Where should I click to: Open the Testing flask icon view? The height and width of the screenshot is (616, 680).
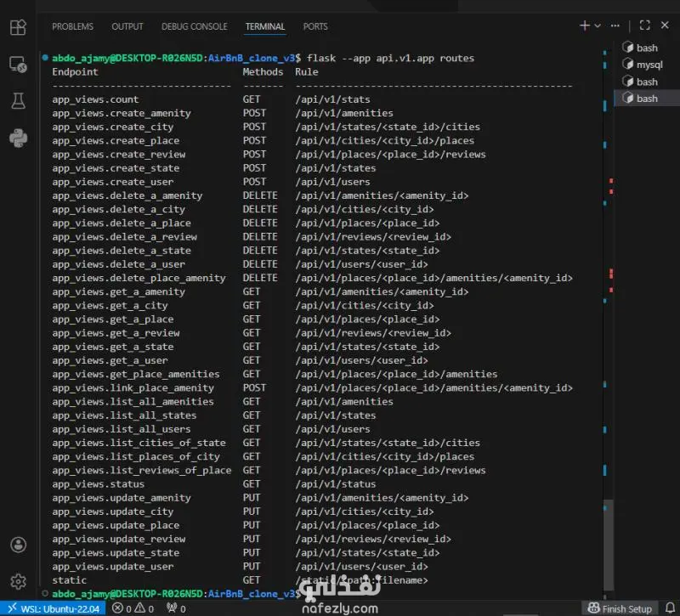point(18,101)
